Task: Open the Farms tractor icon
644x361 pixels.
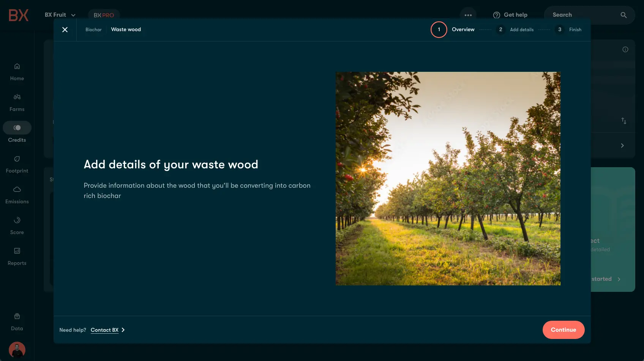Action: tap(17, 97)
